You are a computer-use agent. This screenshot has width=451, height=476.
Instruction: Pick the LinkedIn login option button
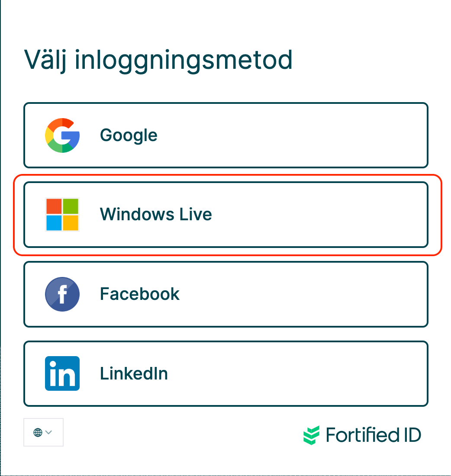point(225,373)
